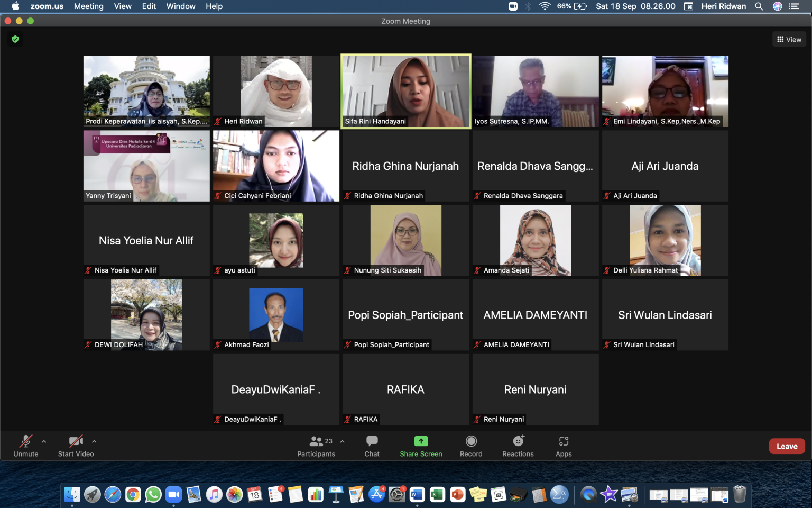Click the Zoom icon in the dock
Viewport: 812px width, 508px height.
[x=173, y=495]
